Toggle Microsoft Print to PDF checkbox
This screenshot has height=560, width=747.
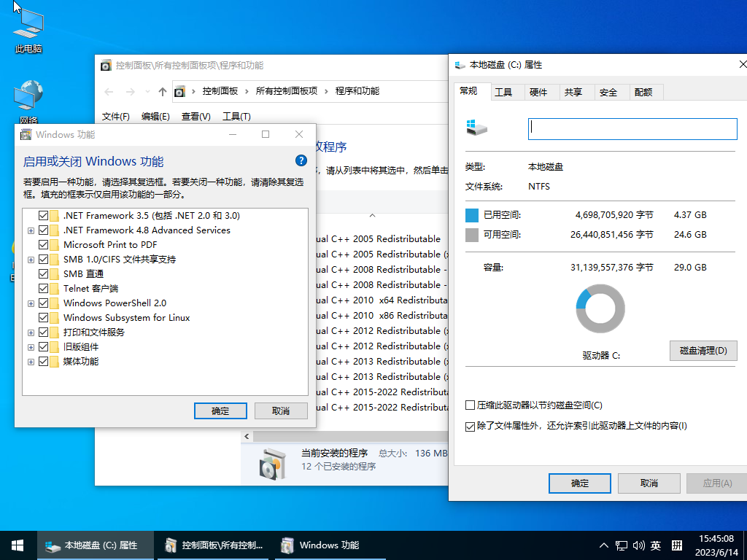point(43,245)
